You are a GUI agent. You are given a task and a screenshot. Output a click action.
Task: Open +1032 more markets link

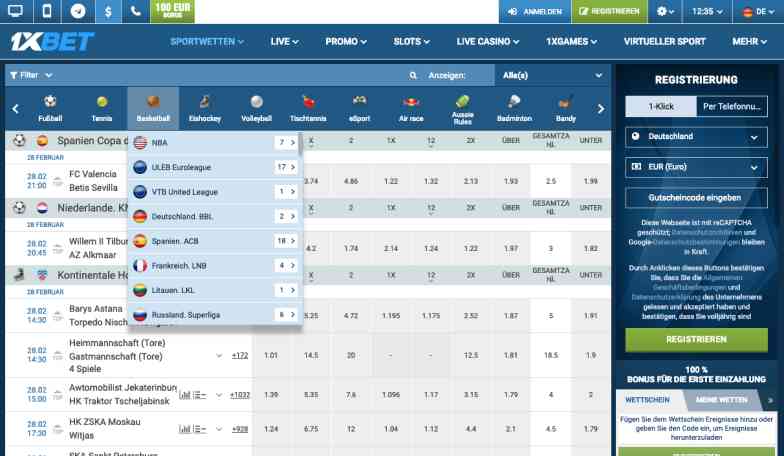(240, 395)
